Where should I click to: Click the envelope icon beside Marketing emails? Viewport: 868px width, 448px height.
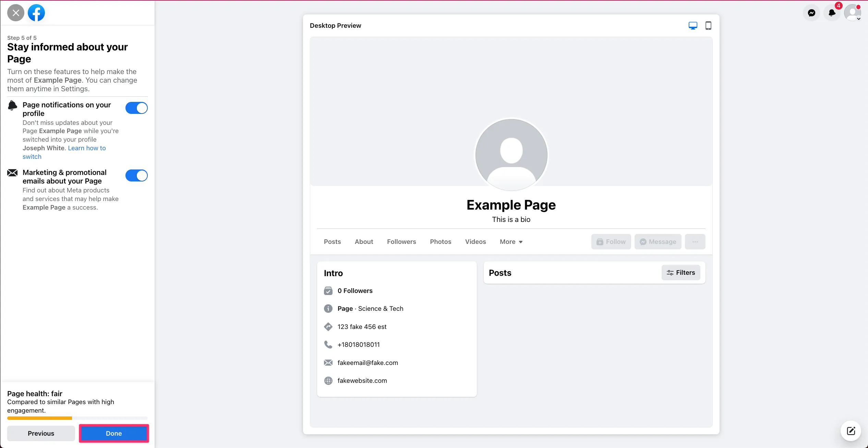pos(12,173)
